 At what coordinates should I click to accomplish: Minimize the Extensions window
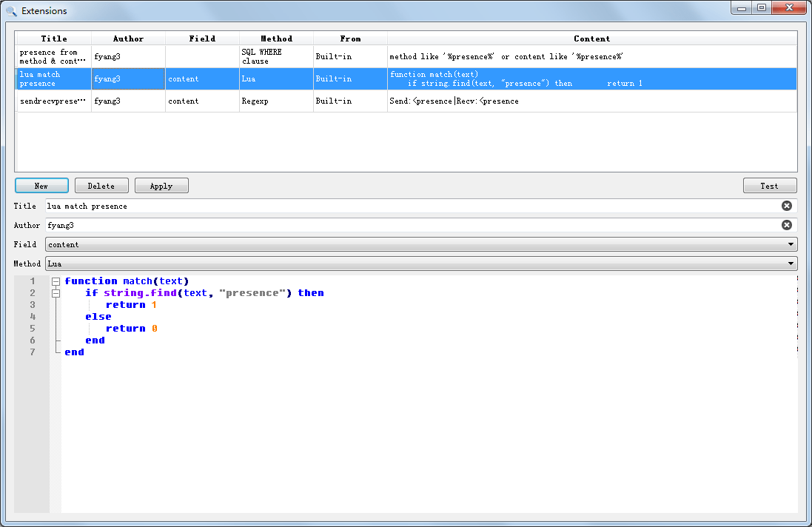[742, 7]
